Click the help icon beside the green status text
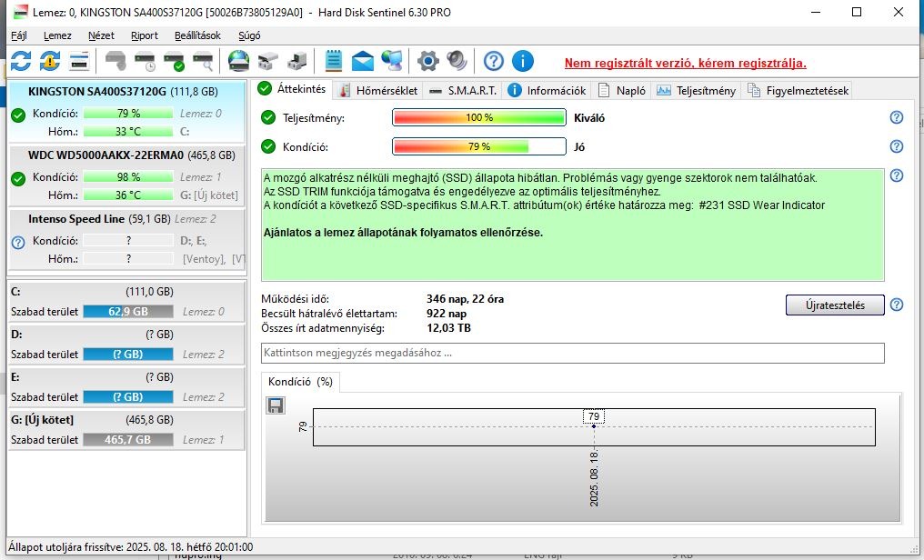 click(x=897, y=175)
